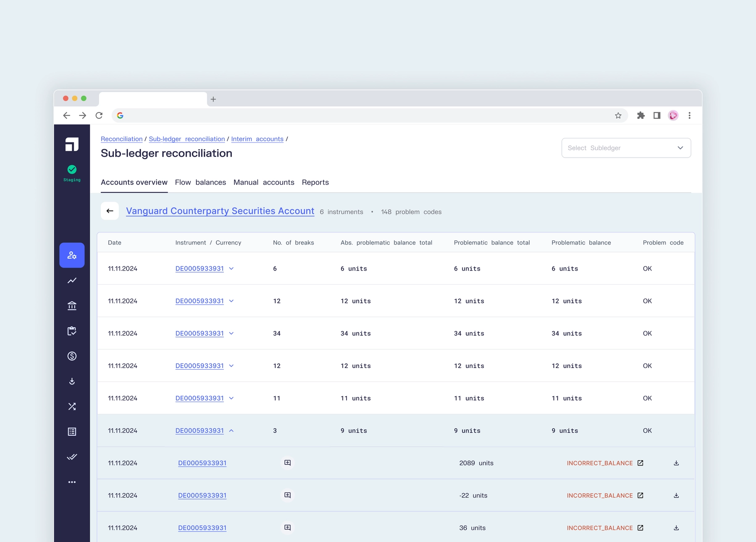Expand the row with 11 breaks
The width and height of the screenshot is (756, 542).
pos(231,398)
